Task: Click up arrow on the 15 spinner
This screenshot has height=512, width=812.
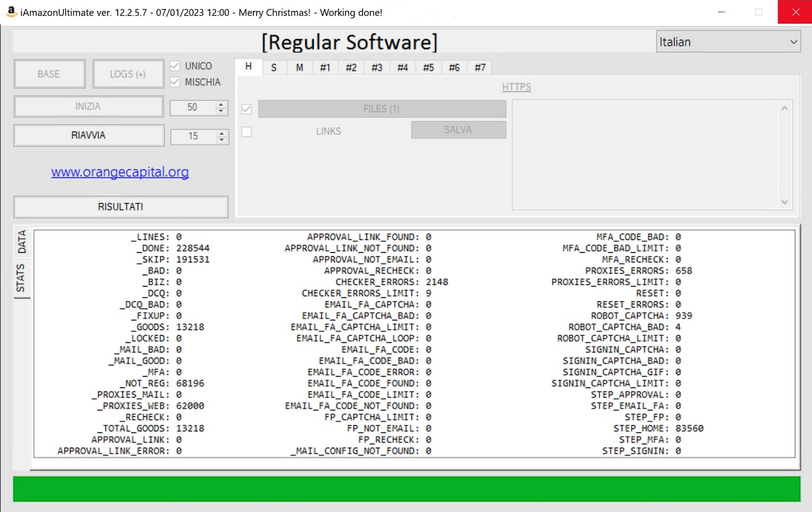Action: (222, 133)
